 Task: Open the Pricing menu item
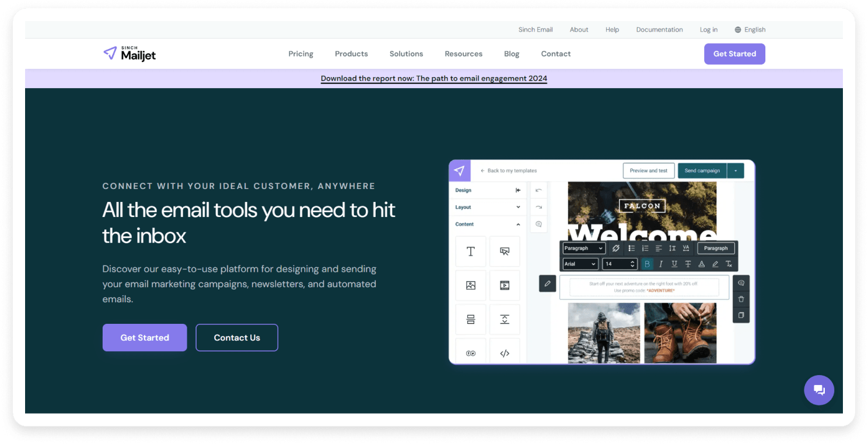[301, 54]
